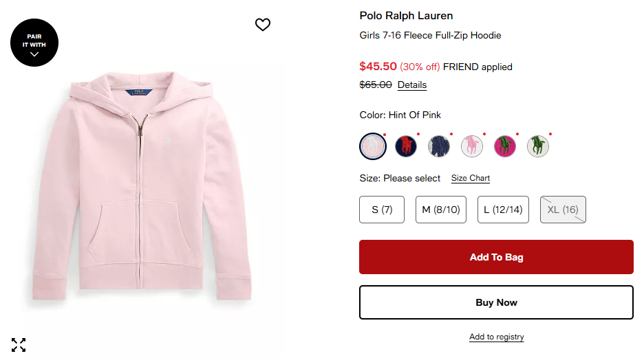
Task: Pick cream swatch with green pony
Action: tap(538, 146)
